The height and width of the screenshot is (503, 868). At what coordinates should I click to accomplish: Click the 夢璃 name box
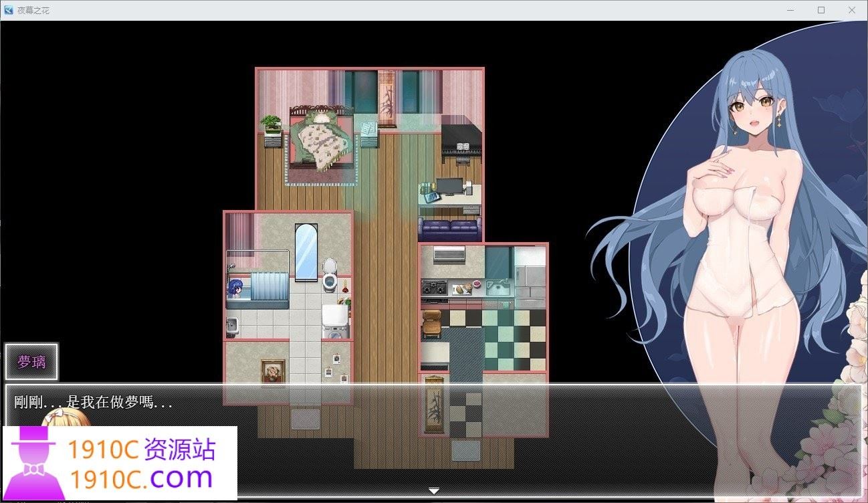coord(31,361)
